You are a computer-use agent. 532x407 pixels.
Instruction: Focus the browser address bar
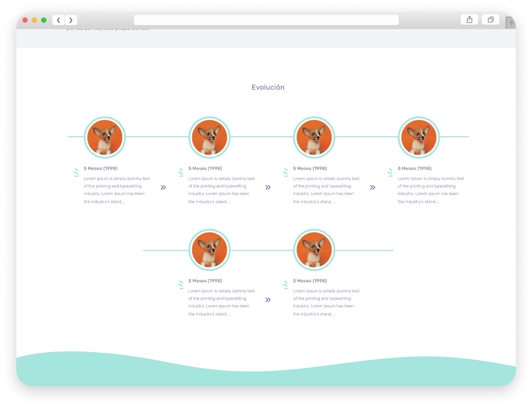tap(266, 20)
